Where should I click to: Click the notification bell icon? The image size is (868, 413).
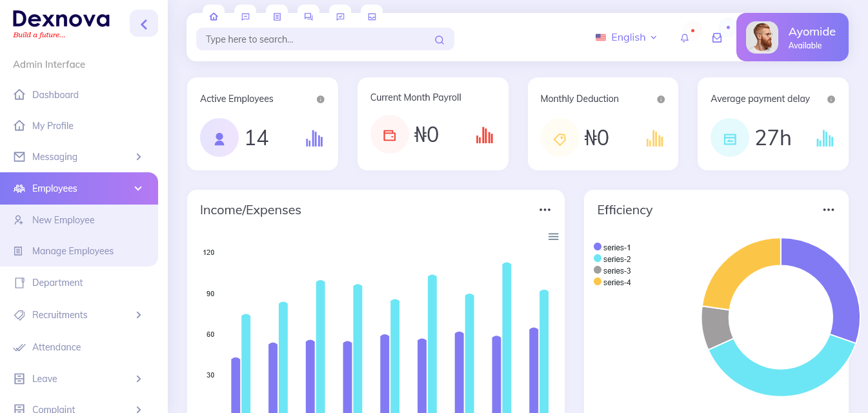[x=685, y=38]
